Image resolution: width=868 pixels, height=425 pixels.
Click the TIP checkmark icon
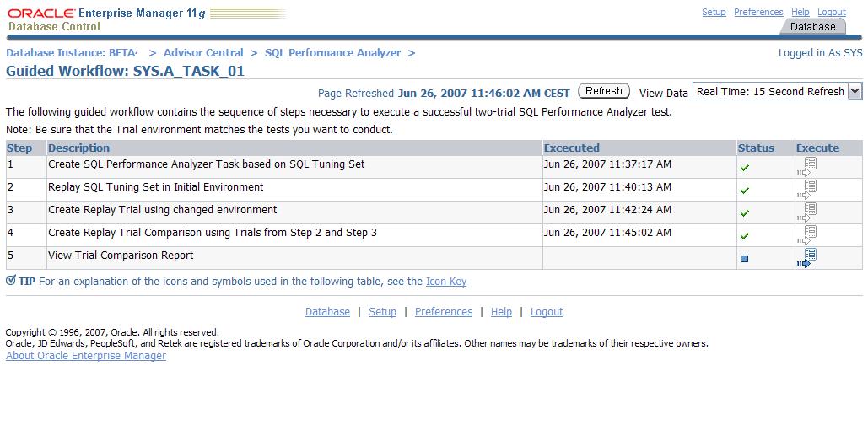(x=11, y=281)
